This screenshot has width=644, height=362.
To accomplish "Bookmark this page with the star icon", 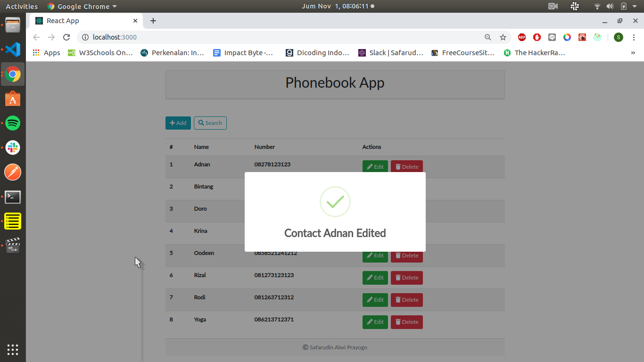I will [503, 37].
